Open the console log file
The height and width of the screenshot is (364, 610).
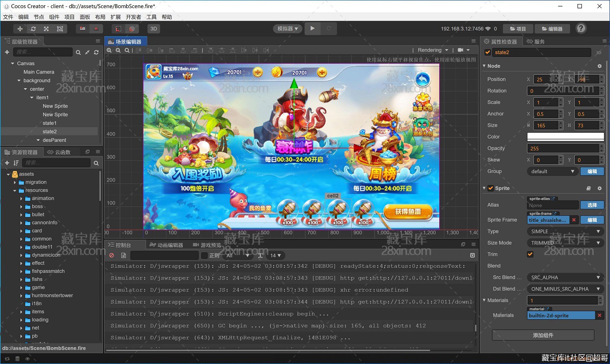click(124, 256)
